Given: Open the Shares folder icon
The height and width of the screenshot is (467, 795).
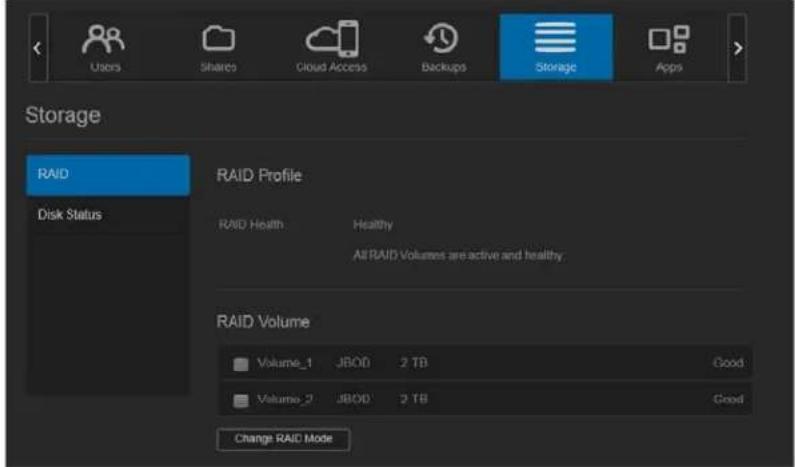Looking at the screenshot, I should [x=218, y=39].
